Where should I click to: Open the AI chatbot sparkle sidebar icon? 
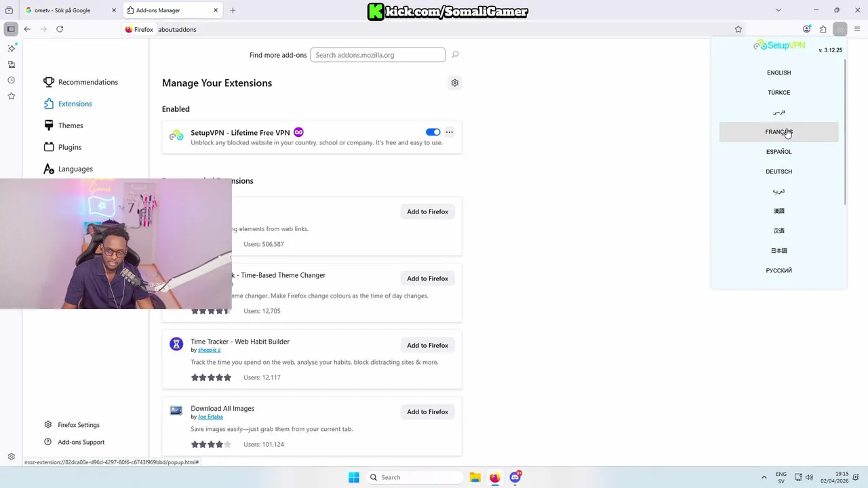pyautogui.click(x=11, y=48)
